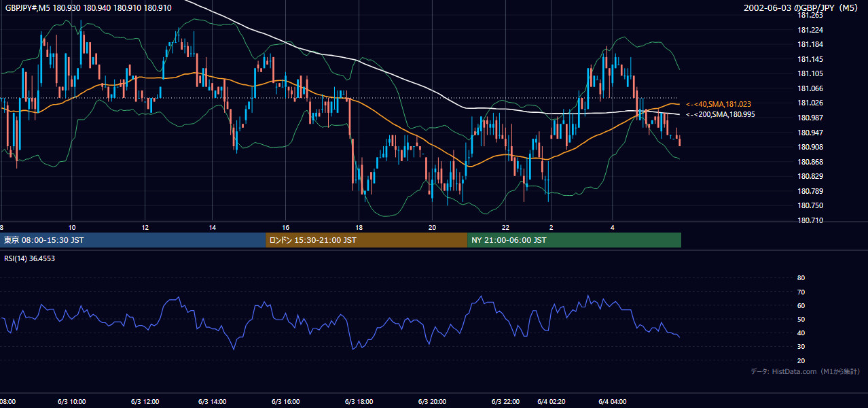This screenshot has width=868, height=408.
Task: Click RSI scale value 40
Action: tap(801, 333)
